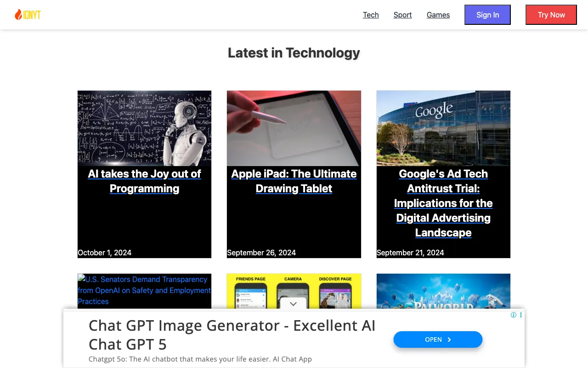The image size is (588, 368).
Task: Click the IGNYT flame logo
Action: click(28, 15)
